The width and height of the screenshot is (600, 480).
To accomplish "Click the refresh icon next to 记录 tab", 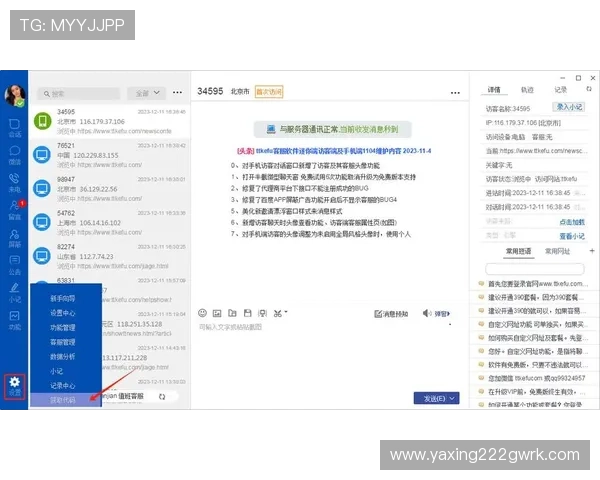I will tap(589, 89).
